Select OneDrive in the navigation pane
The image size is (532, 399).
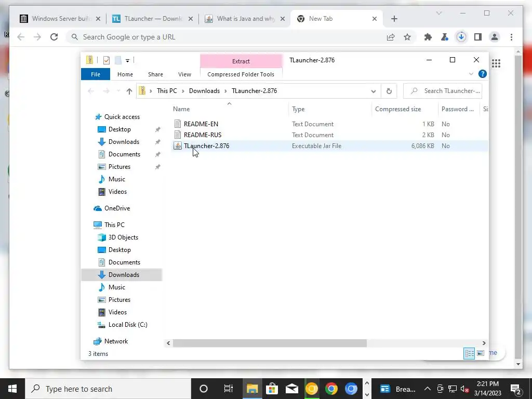pos(117,208)
